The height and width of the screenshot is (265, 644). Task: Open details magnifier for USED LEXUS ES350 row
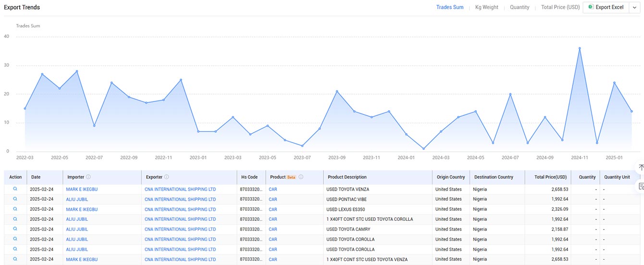(15, 209)
